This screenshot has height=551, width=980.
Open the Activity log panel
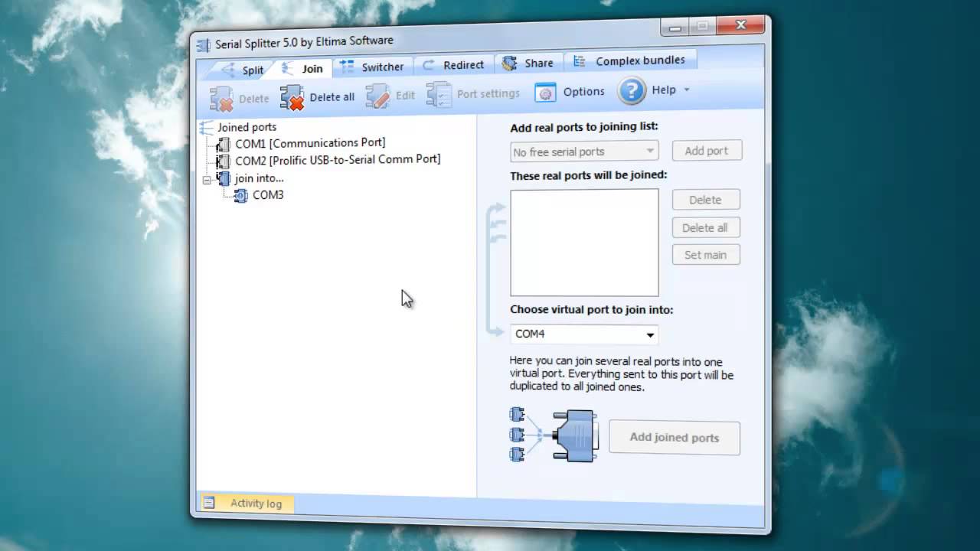[245, 503]
